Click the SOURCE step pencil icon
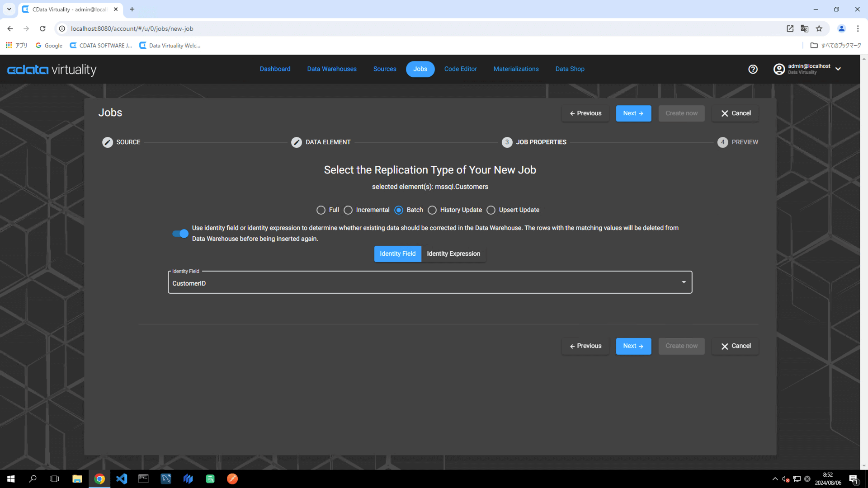868x488 pixels. (108, 142)
